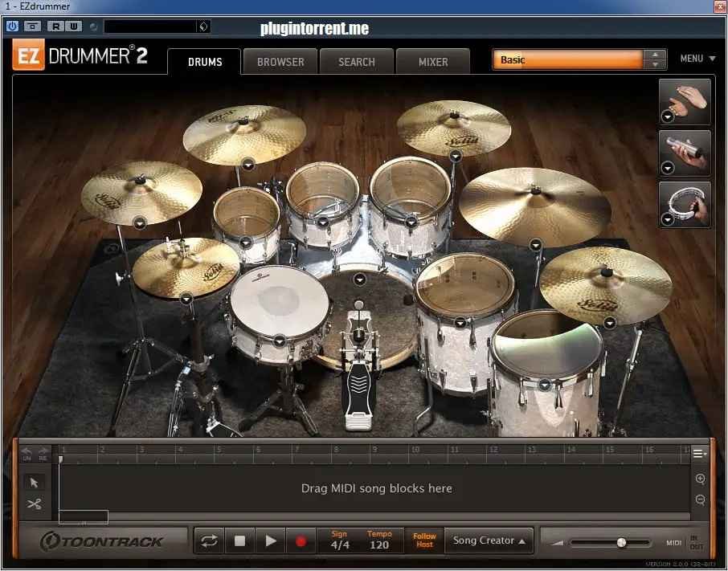This screenshot has width=728, height=571.
Task: Open the Basic preset selector
Action: [568, 60]
